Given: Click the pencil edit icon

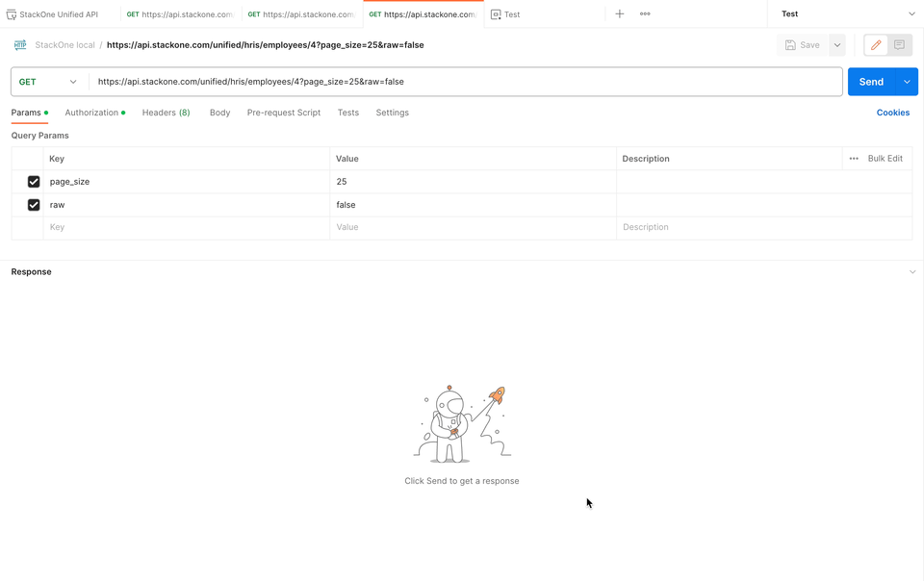Looking at the screenshot, I should 876,45.
